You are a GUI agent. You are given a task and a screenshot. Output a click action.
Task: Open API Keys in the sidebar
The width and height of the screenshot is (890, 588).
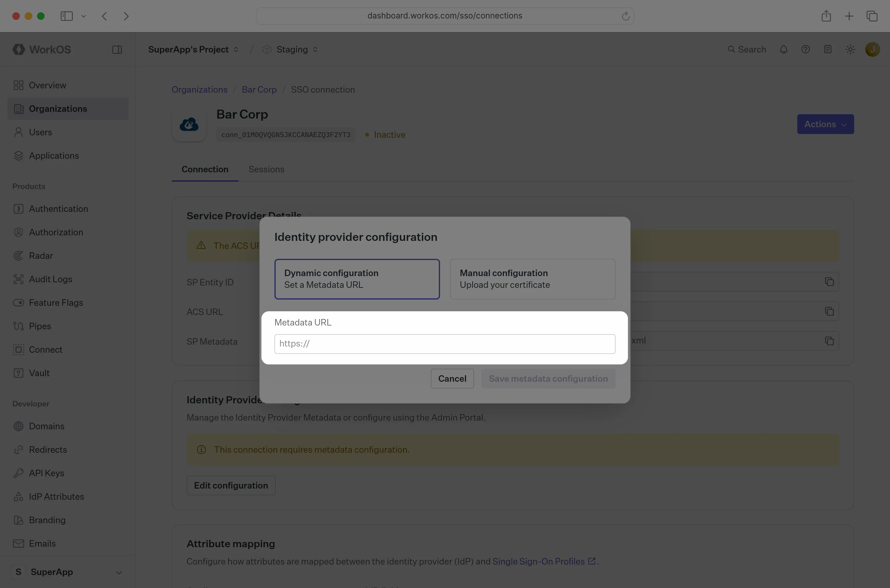point(68,473)
